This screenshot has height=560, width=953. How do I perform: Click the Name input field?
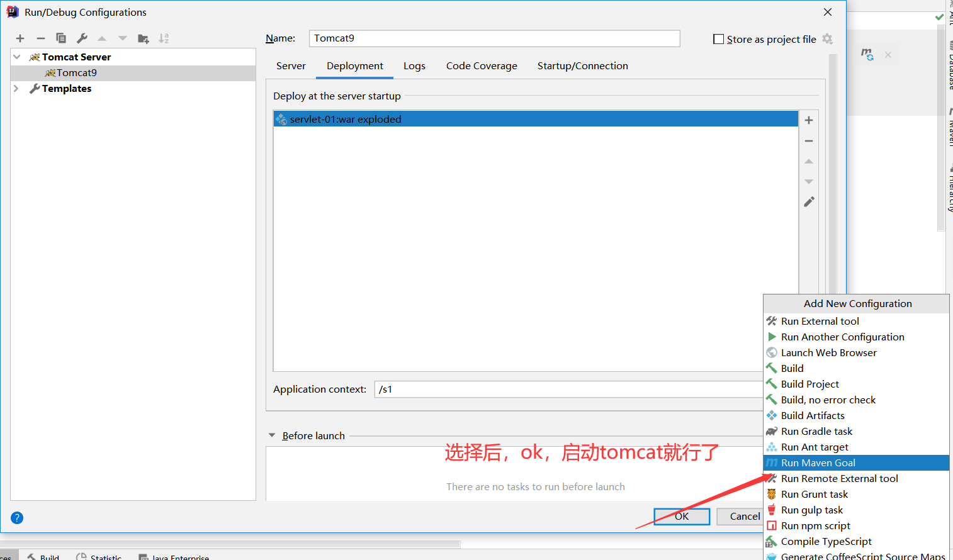point(494,38)
